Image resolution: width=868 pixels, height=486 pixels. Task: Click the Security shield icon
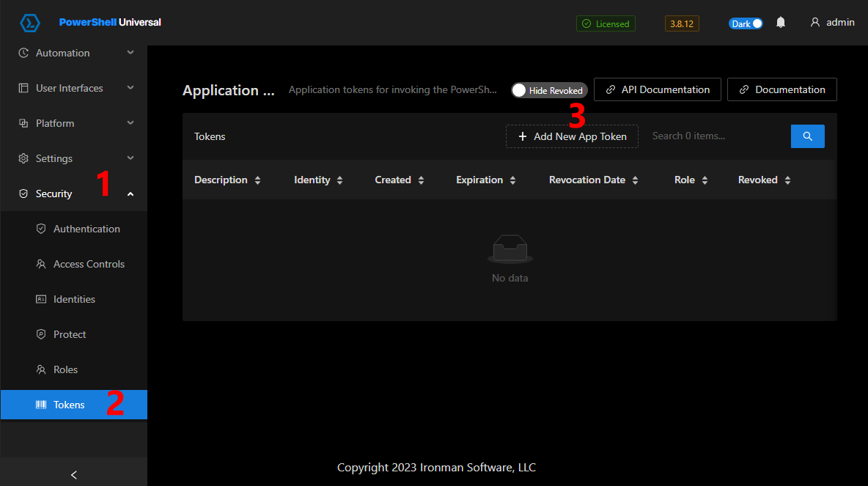point(23,194)
